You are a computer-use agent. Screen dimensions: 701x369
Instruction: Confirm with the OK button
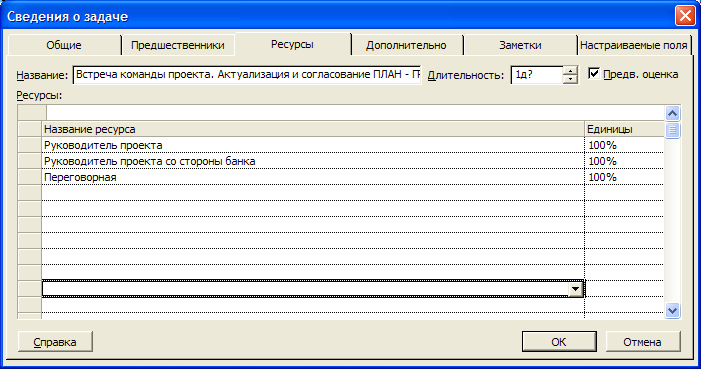(559, 342)
